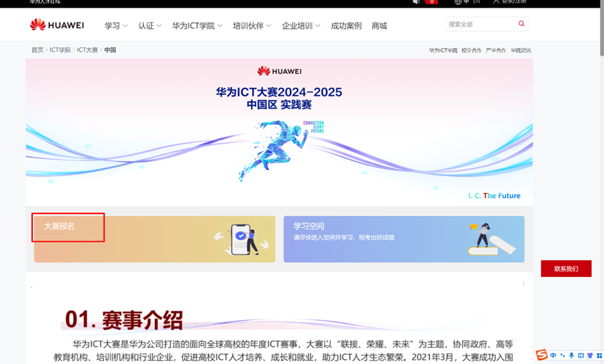Click the Sogou microphone voice input icon
604x364 pixels.
[x=572, y=356]
